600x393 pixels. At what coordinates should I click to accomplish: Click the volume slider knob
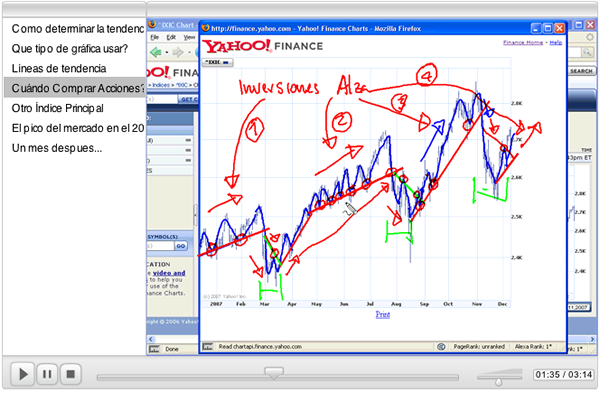click(x=498, y=381)
